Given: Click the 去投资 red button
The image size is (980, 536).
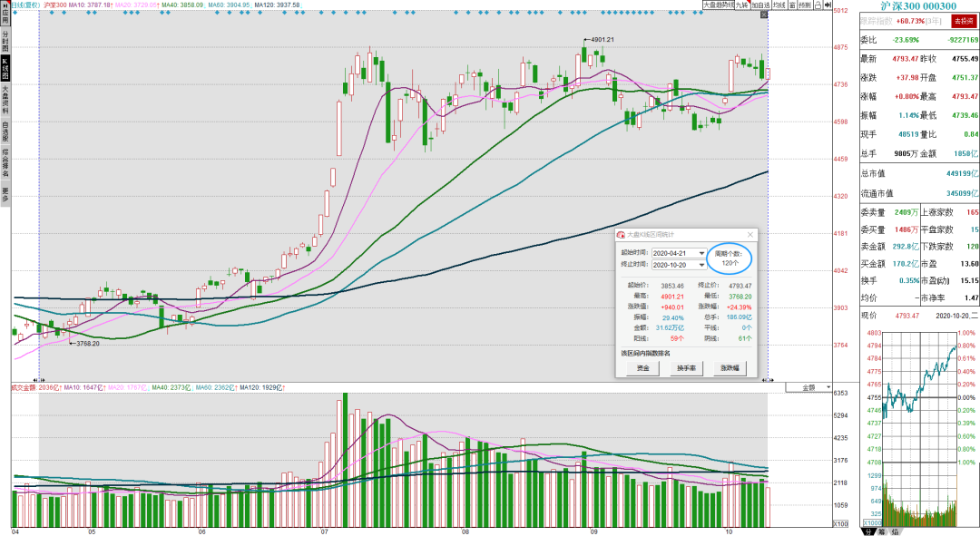Looking at the screenshot, I should (964, 21).
